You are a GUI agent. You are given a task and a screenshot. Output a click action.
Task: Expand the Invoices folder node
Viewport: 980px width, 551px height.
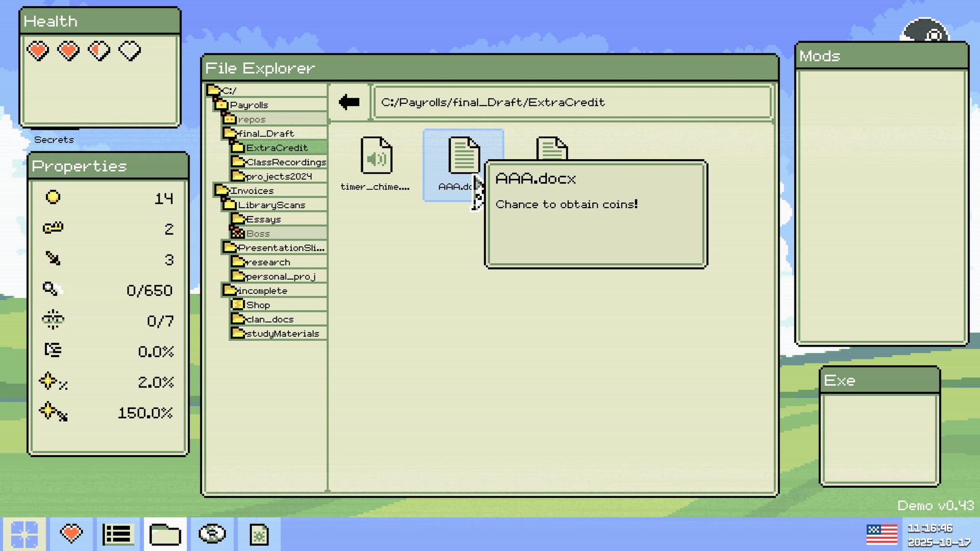coord(251,191)
